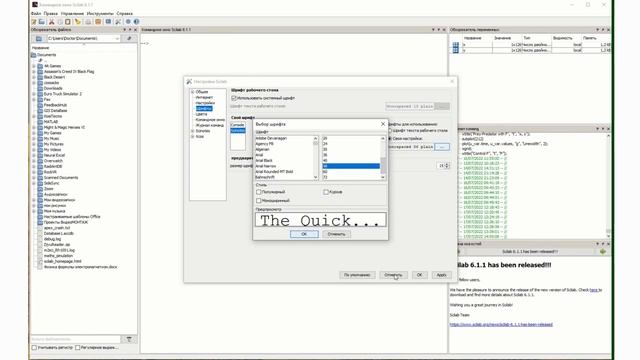
Task: Click the green icon in the news panel header
Action: click(x=603, y=251)
